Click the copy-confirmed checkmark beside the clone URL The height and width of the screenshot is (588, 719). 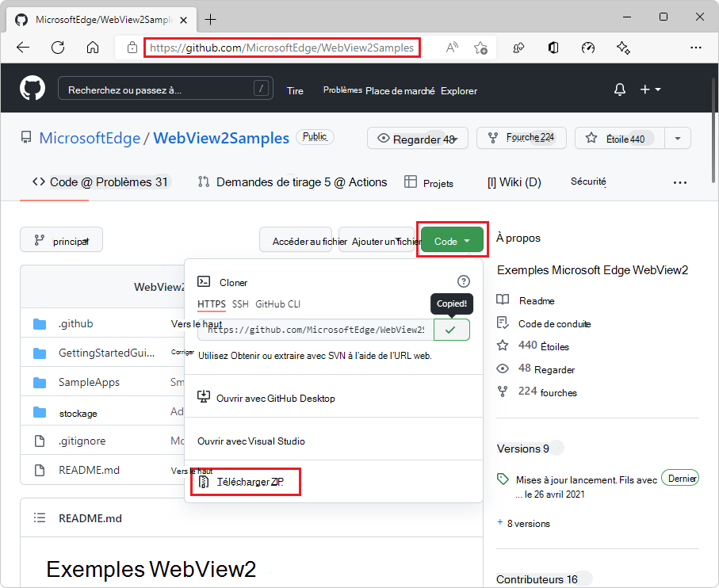pyautogui.click(x=452, y=329)
